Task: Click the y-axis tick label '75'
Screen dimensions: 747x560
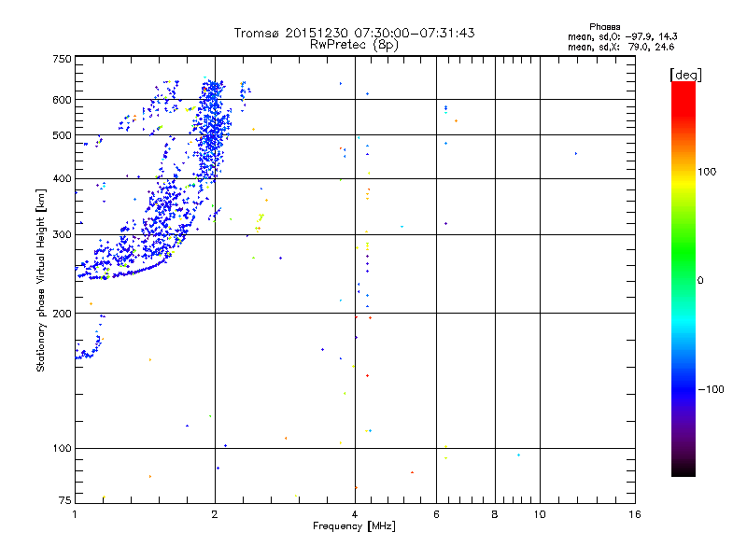Action: tap(65, 500)
